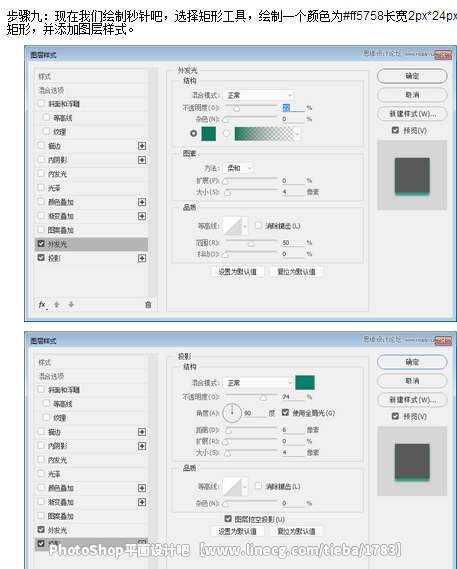Screen dimensions: 457x569
Task: Select solid color radio button for glow
Action: tap(193, 134)
